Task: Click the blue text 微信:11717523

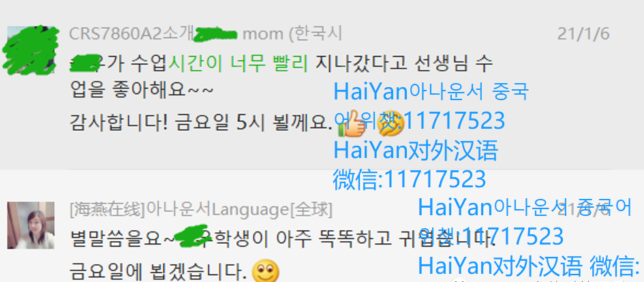Action: 409,179
